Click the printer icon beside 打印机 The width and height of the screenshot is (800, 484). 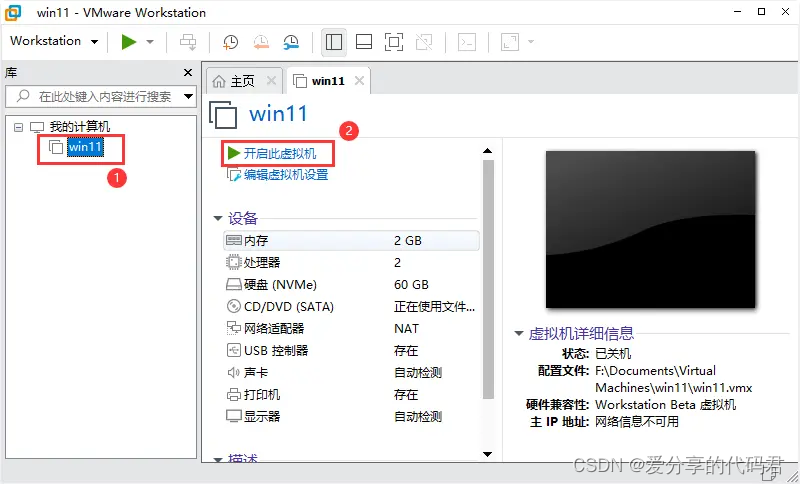pyautogui.click(x=233, y=394)
